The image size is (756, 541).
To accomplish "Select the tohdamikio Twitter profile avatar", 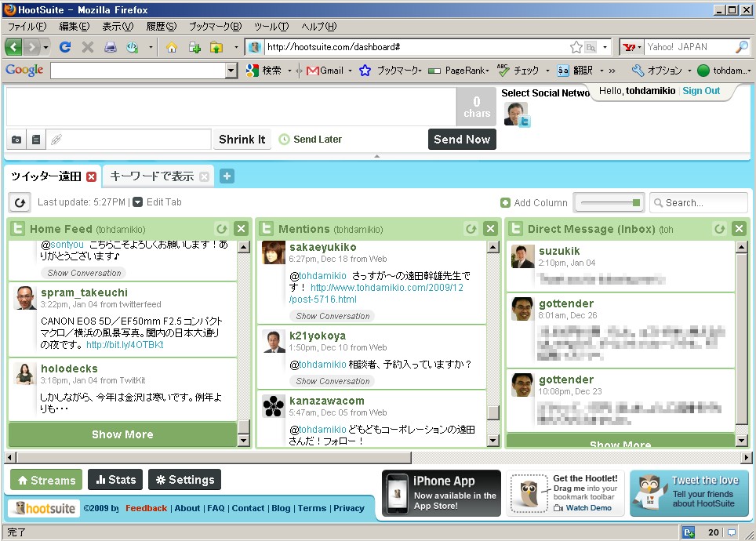I will [516, 114].
